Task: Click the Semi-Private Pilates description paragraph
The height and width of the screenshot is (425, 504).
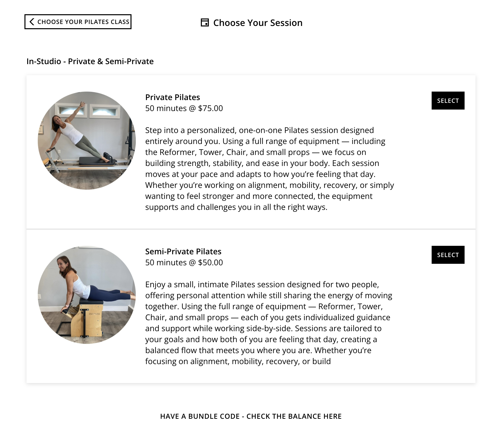Action: [269, 323]
